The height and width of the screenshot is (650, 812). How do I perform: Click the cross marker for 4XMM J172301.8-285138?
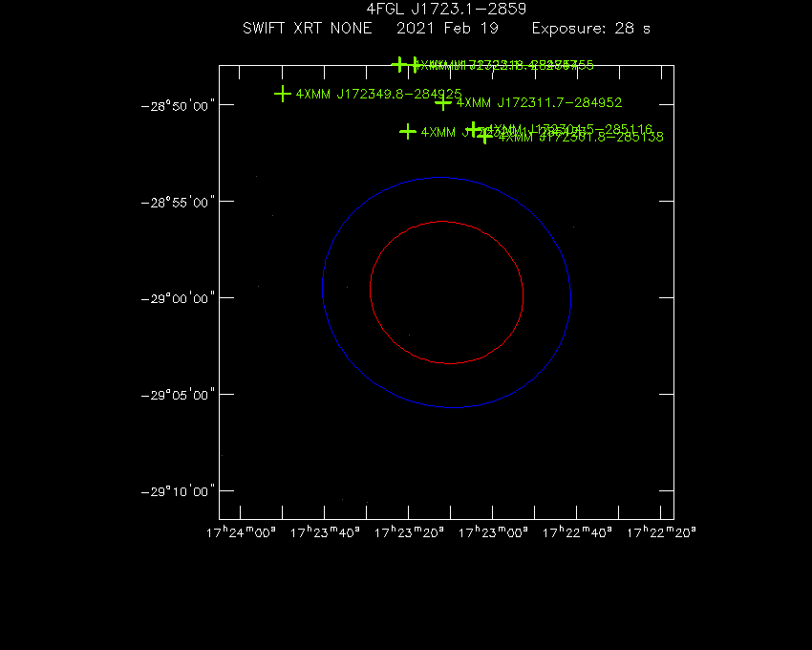point(484,136)
